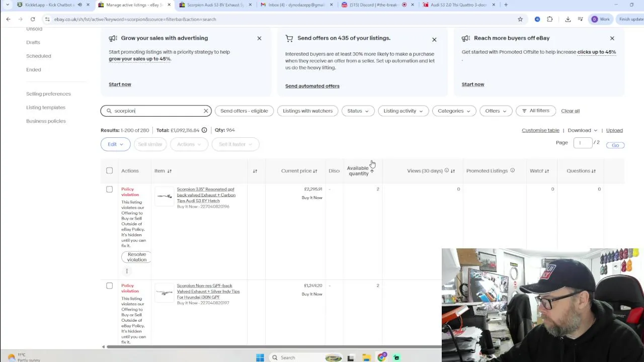Open Ended listings in sidebar
Viewport: 644px width, 362px height.
(34, 69)
